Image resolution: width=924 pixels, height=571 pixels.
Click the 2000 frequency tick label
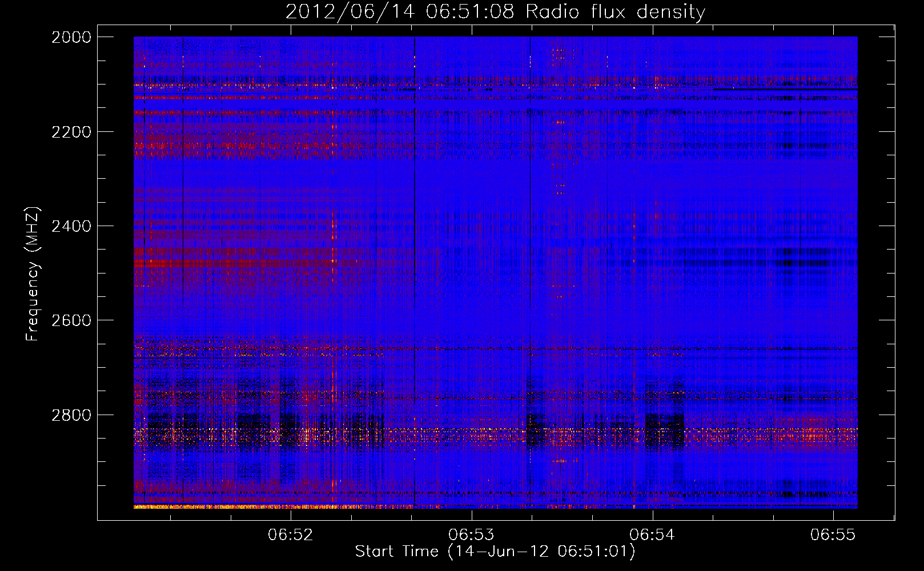click(71, 37)
